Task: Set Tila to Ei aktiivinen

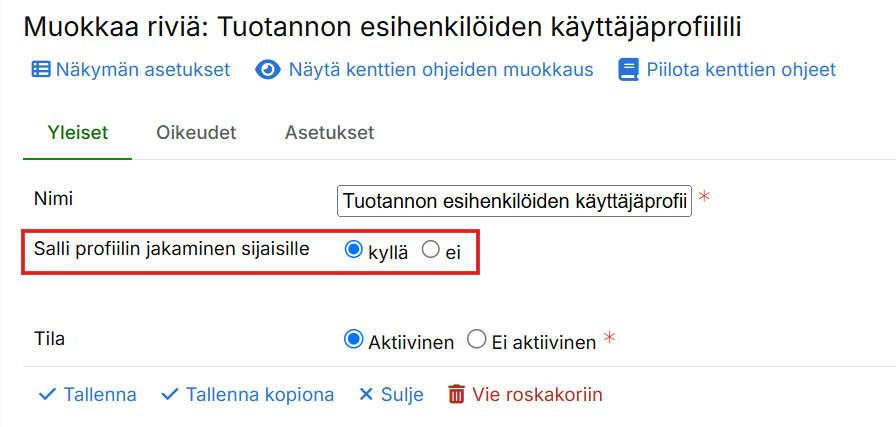Action: [x=477, y=340]
